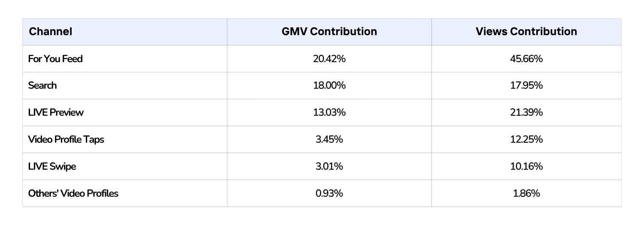This screenshot has width=644, height=225.
Task: Click the GMV Contribution column header
Action: [x=329, y=31]
